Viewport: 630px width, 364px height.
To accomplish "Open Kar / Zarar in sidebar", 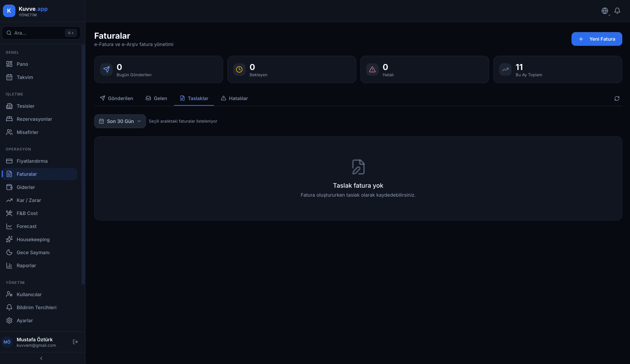I will (x=39, y=200).
